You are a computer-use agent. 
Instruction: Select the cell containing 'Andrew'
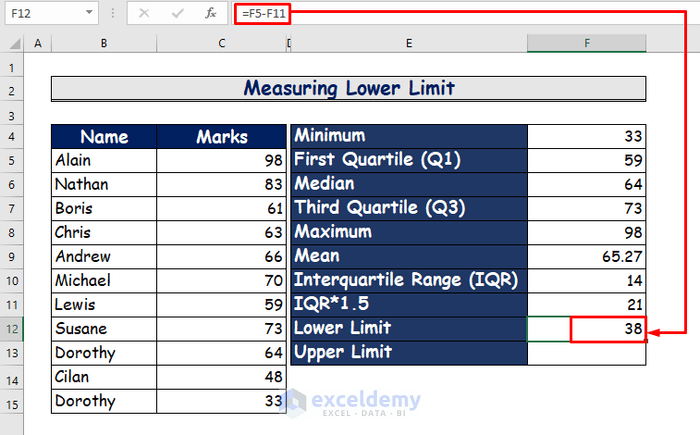pos(104,257)
